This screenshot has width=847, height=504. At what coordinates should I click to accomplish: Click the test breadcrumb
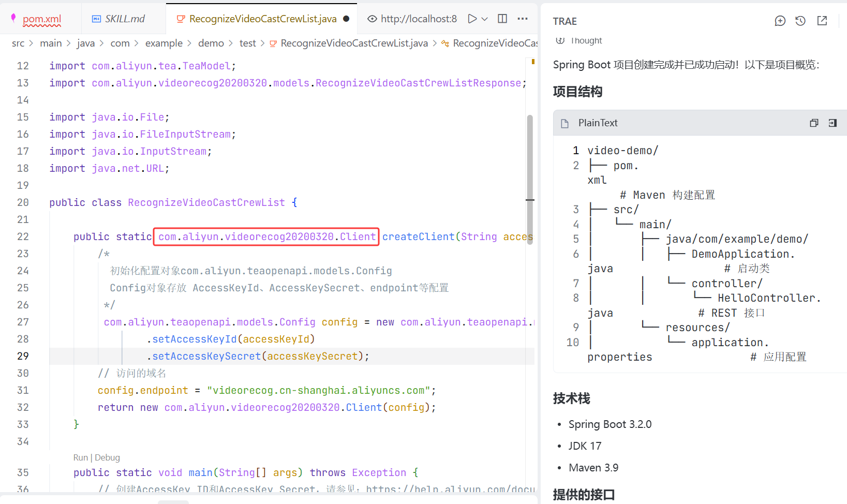coord(248,43)
